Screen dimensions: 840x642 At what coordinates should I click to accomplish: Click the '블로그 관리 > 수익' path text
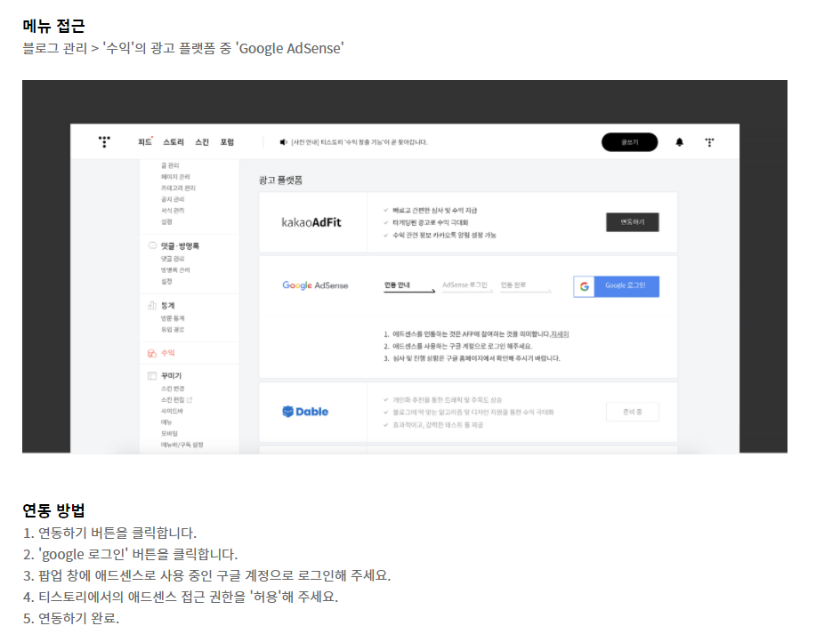(x=183, y=48)
